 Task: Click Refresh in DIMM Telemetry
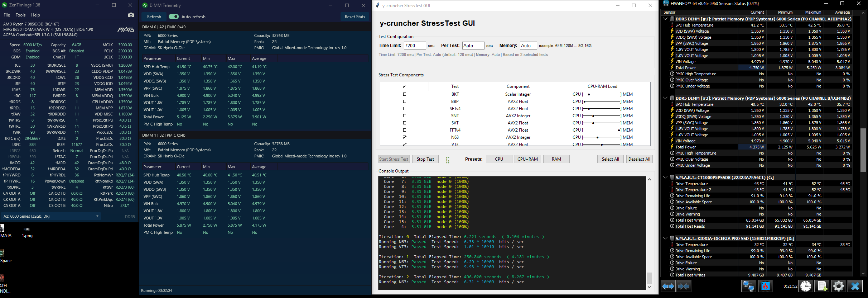point(154,17)
